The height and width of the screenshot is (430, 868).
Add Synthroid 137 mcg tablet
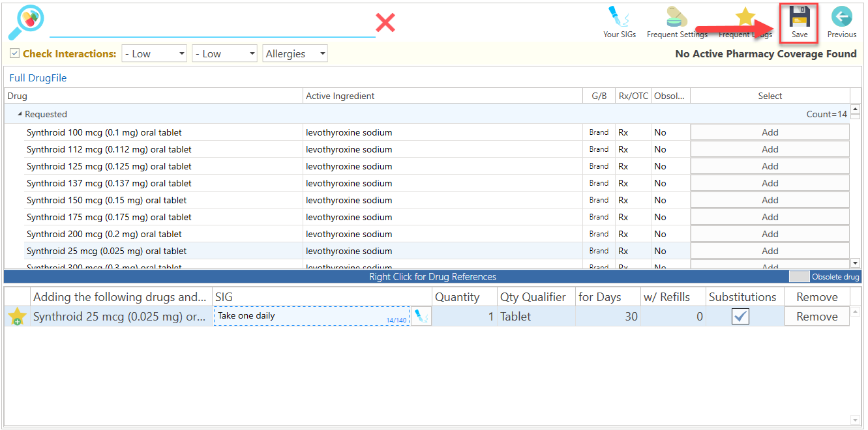[x=770, y=183]
